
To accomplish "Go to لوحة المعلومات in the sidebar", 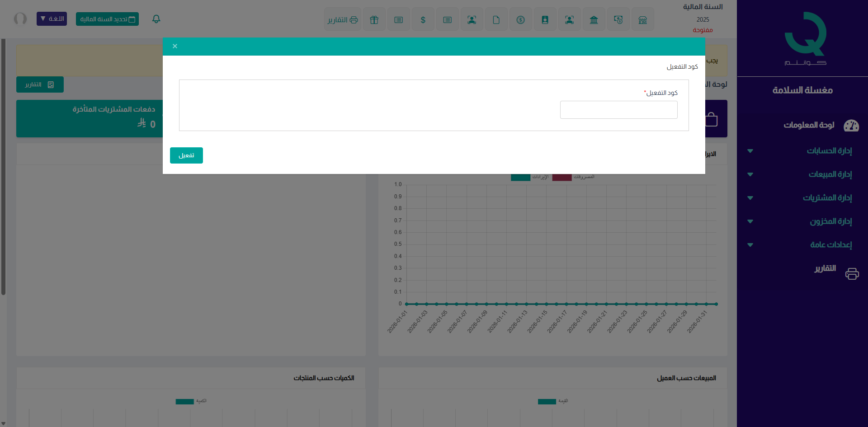I will click(x=809, y=125).
